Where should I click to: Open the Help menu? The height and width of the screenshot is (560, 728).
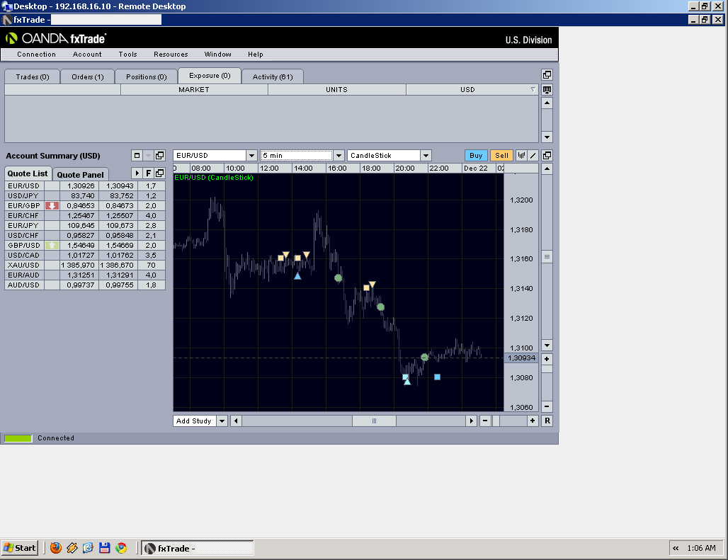coord(256,55)
